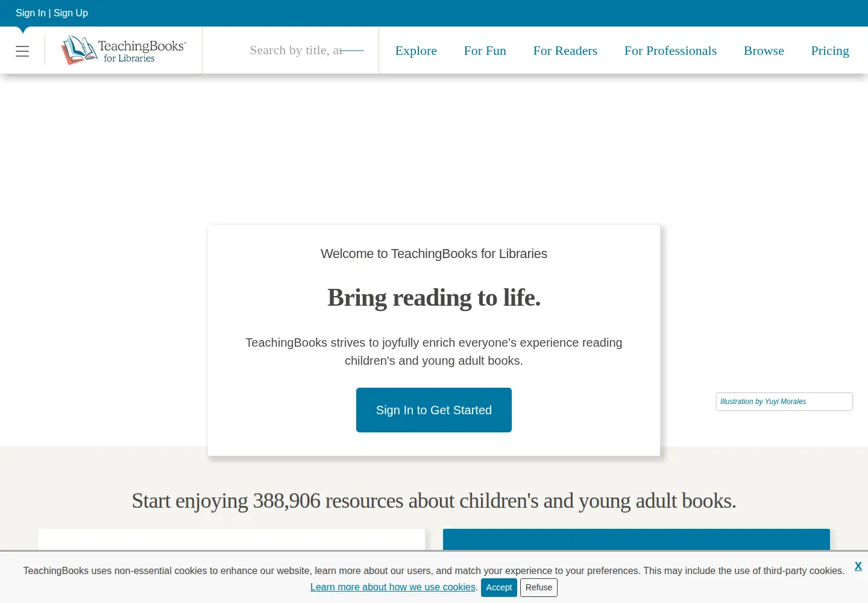Open the For Fun menu
Screen dimensions: 868x603
(x=485, y=51)
